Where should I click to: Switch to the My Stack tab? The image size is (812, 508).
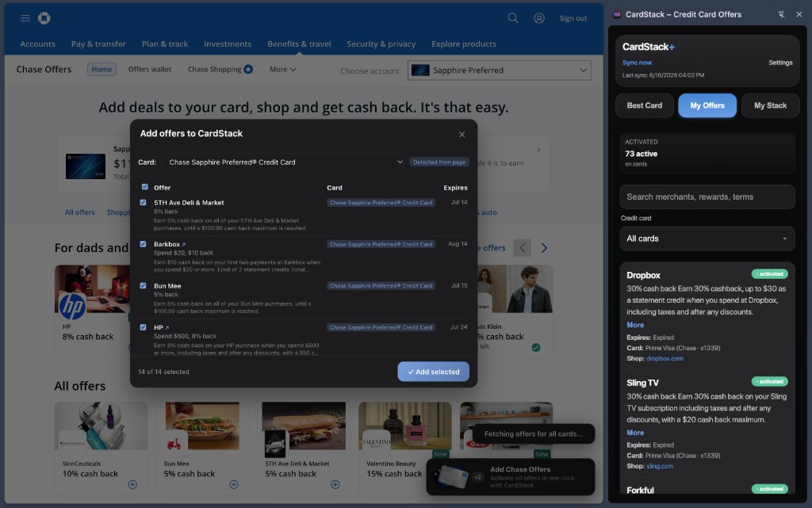770,105
